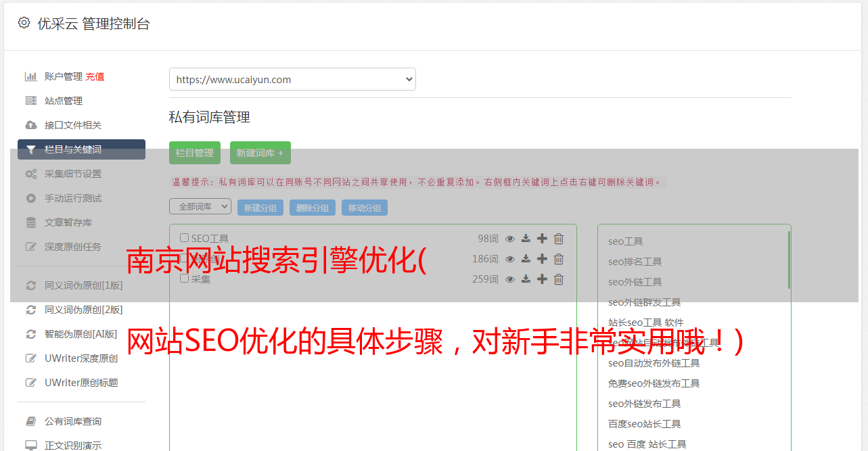Click the 新建词库 + button

click(x=260, y=153)
